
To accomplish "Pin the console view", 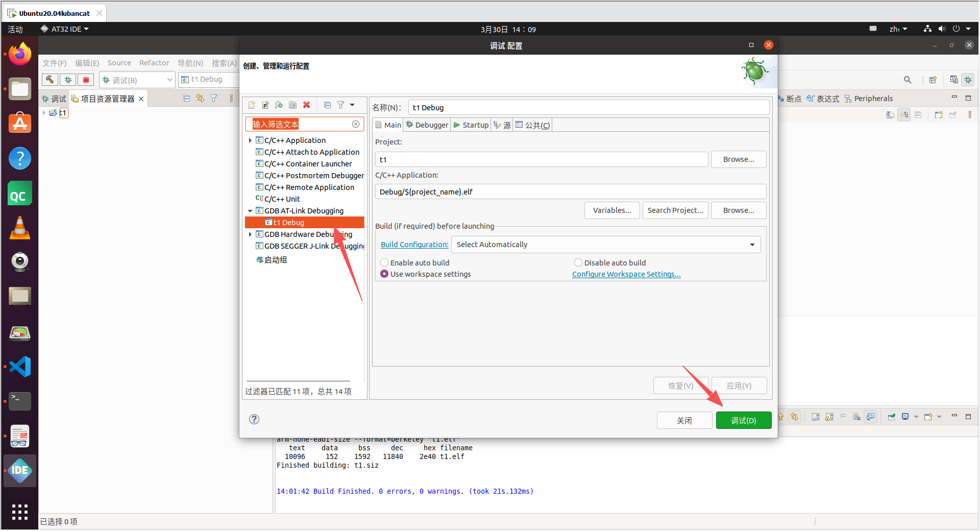I will click(891, 417).
